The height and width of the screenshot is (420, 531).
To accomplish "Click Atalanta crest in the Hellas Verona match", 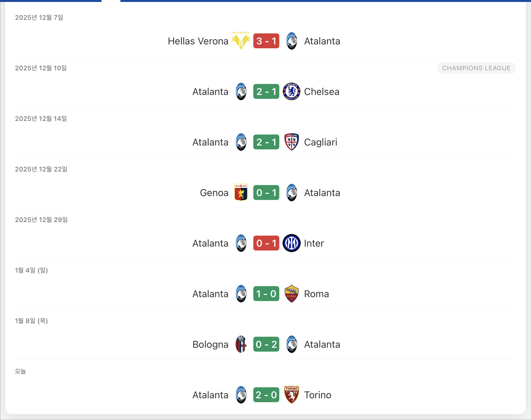I will (291, 41).
